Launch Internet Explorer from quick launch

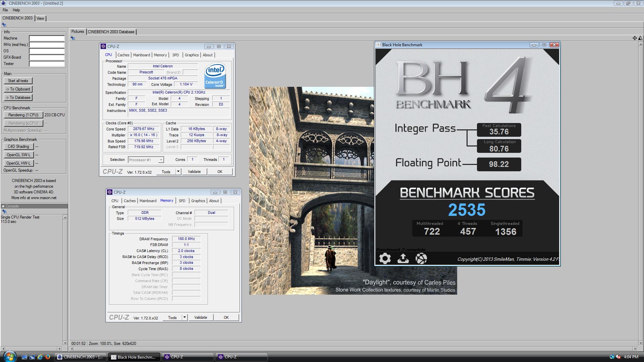[x=40, y=357]
